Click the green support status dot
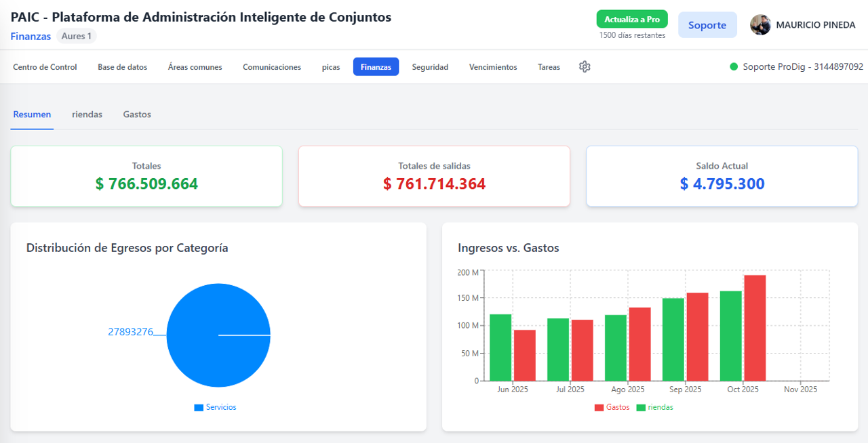Screen dimensions: 868x443 (x=734, y=67)
